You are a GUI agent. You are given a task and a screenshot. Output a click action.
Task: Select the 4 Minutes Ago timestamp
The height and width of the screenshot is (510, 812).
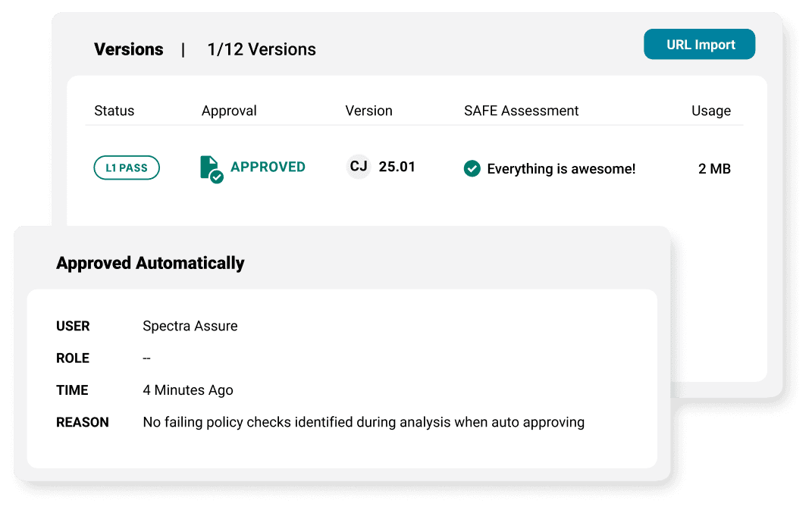click(x=187, y=390)
